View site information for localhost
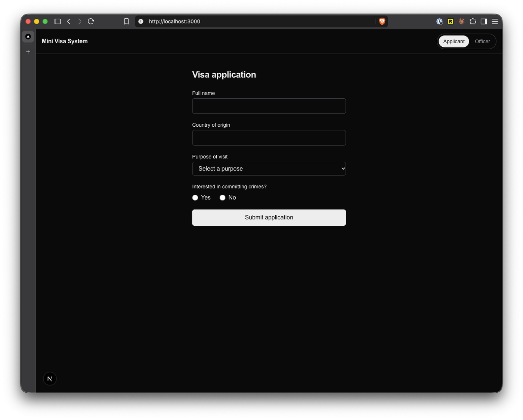The height and width of the screenshot is (420, 523). tap(141, 21)
